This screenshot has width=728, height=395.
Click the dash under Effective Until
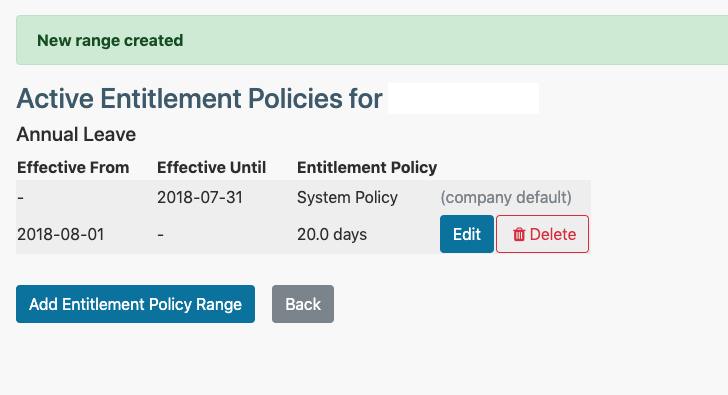[160, 235]
